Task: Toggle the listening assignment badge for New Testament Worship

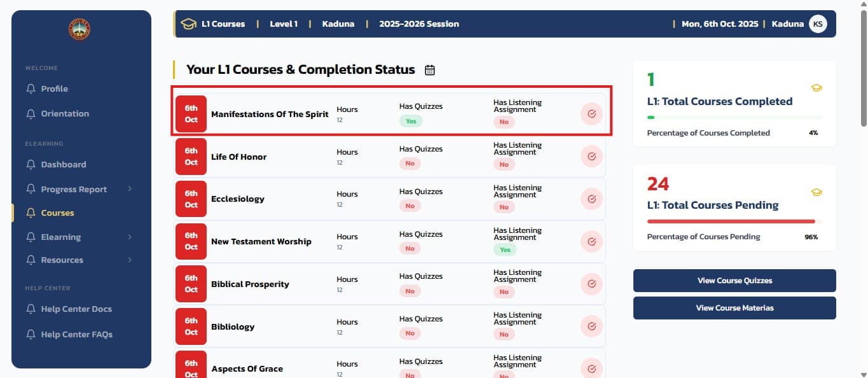Action: click(505, 249)
